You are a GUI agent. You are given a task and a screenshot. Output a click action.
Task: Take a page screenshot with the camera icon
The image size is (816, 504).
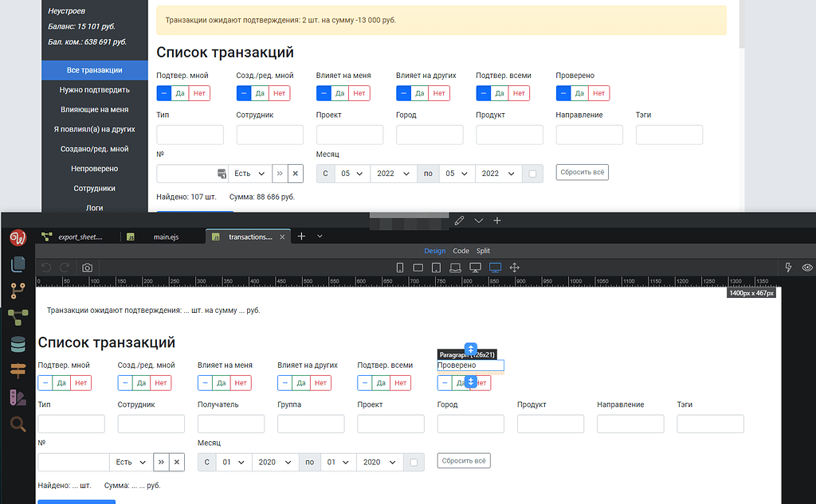coord(87,268)
